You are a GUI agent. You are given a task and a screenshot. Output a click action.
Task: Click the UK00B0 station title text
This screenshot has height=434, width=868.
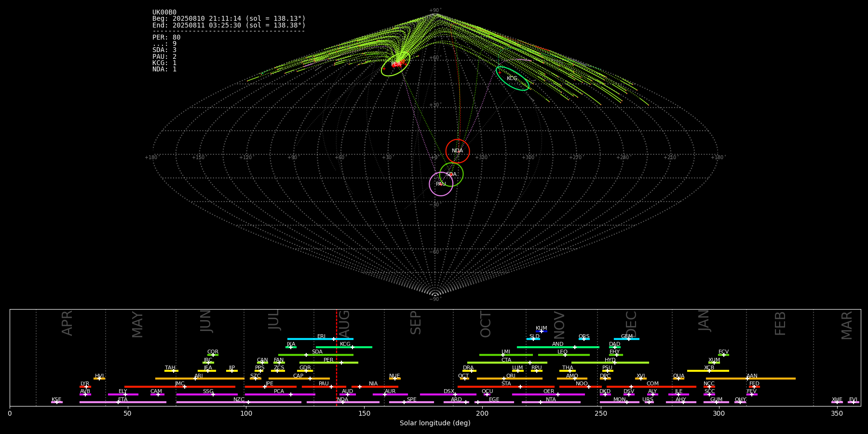pos(164,13)
